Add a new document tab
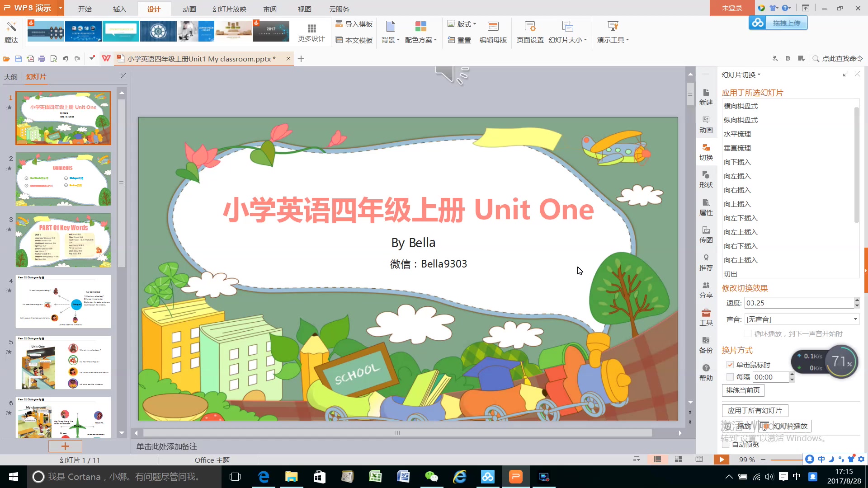 (301, 59)
